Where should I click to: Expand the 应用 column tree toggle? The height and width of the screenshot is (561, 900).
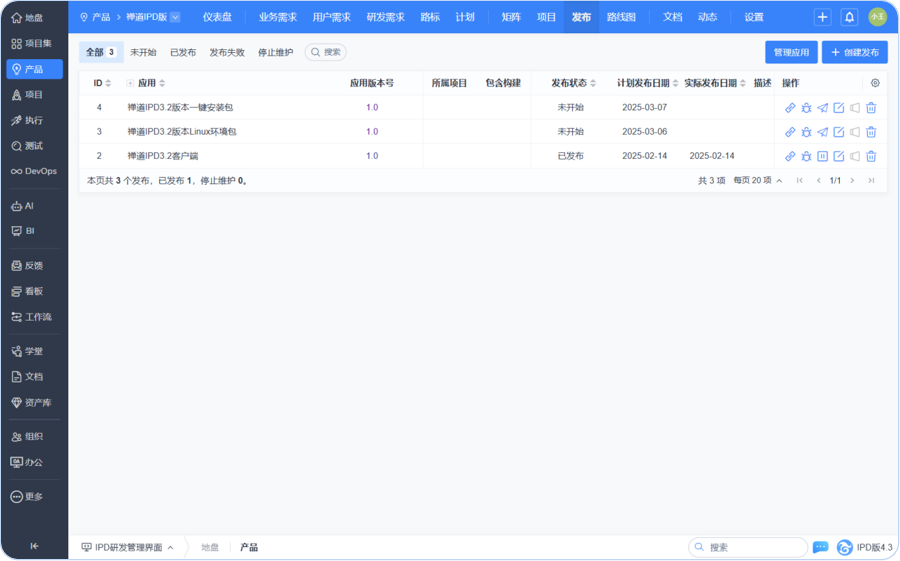pos(130,83)
